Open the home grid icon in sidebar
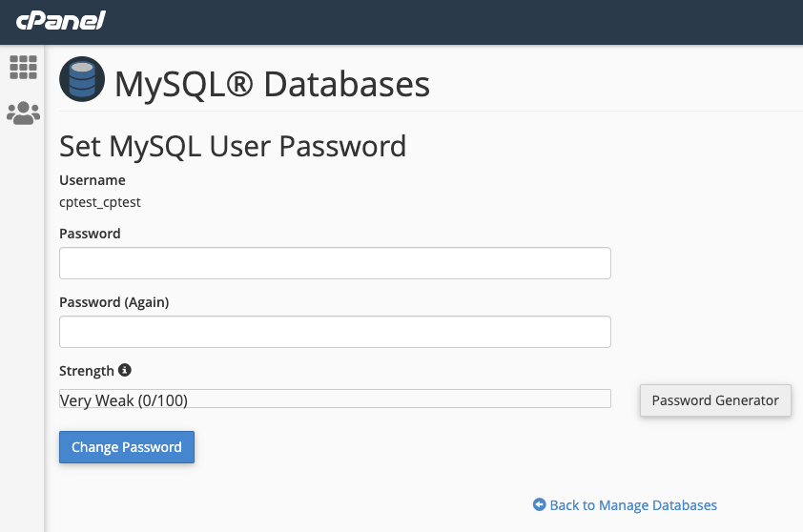This screenshot has width=803, height=532. point(23,68)
